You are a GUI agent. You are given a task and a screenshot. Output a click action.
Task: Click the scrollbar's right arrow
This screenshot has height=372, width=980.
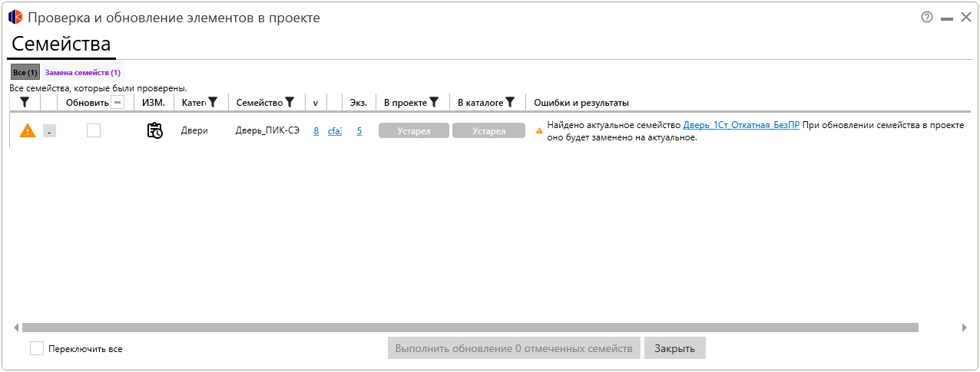click(965, 328)
